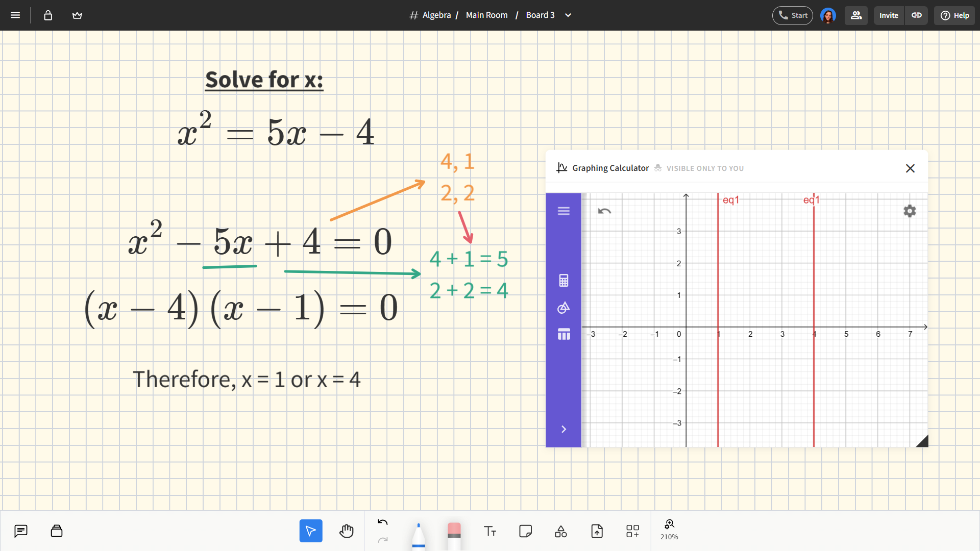Screen dimensions: 980x551
Task: Go to Main Room breadcrumb
Action: (x=486, y=15)
